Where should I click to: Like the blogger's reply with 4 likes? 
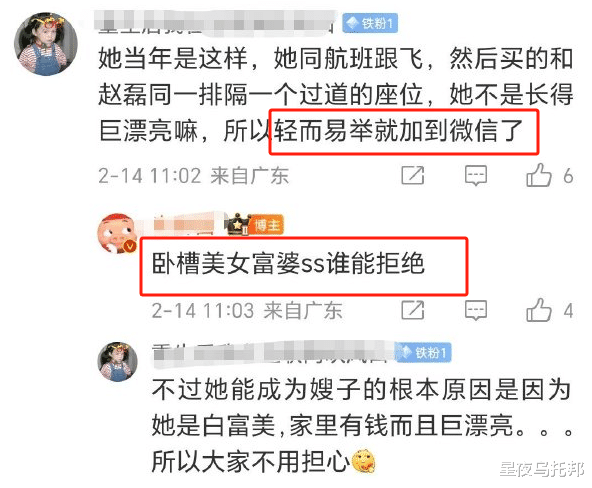(538, 310)
